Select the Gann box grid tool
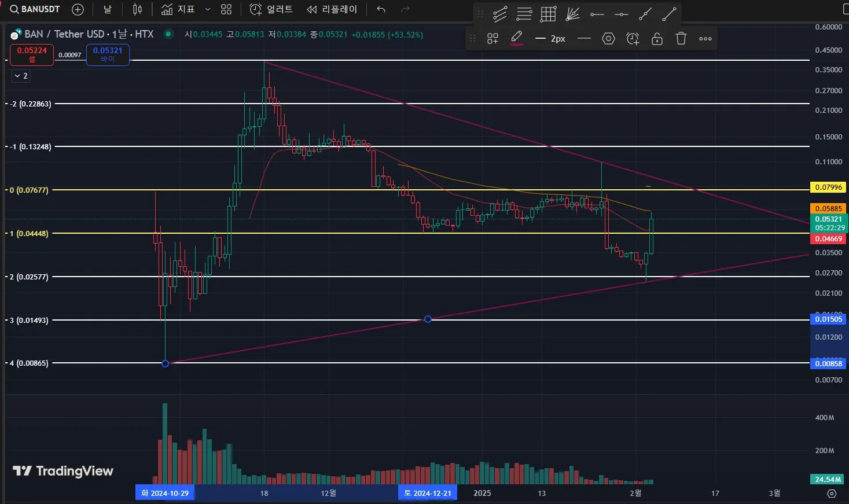The image size is (849, 504). coord(548,14)
